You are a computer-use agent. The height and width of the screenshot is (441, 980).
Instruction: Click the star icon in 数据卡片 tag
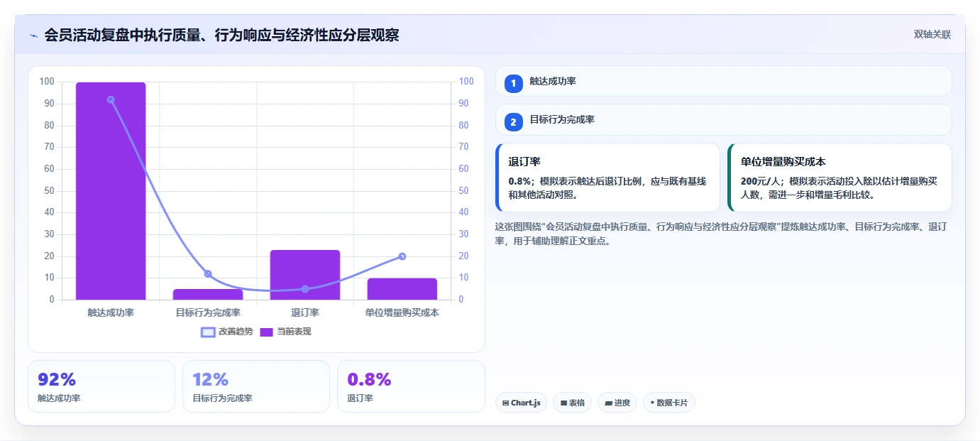click(x=652, y=403)
